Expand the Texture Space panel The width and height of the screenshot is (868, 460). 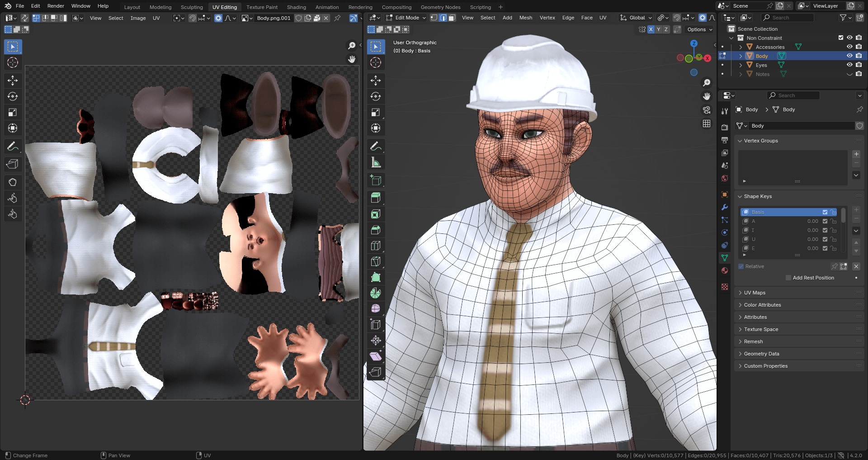[x=761, y=329]
